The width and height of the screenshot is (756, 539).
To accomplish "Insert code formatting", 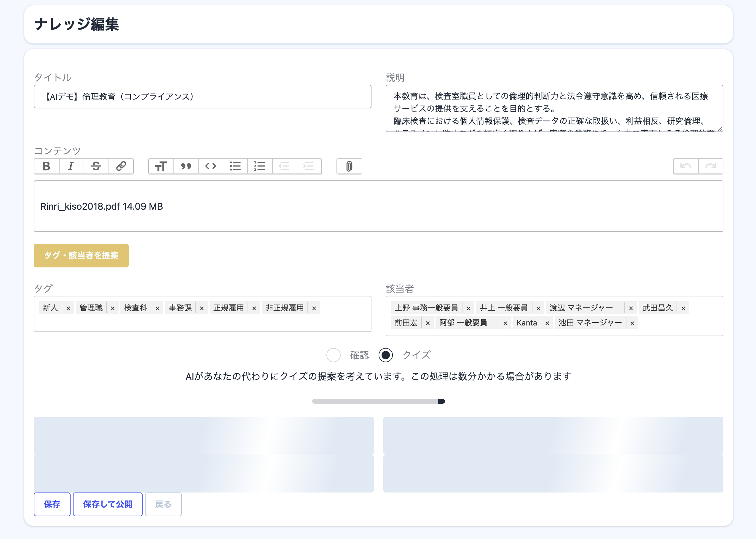I will pos(210,166).
